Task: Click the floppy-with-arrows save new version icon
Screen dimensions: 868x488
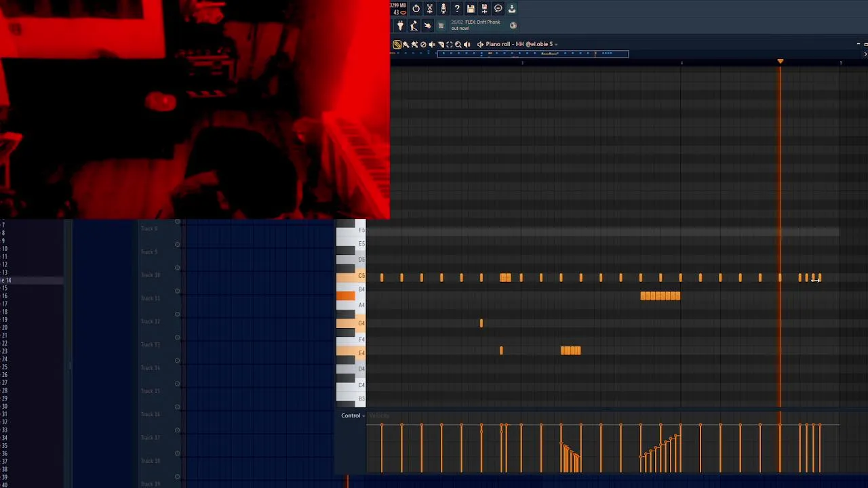Action: pos(484,8)
